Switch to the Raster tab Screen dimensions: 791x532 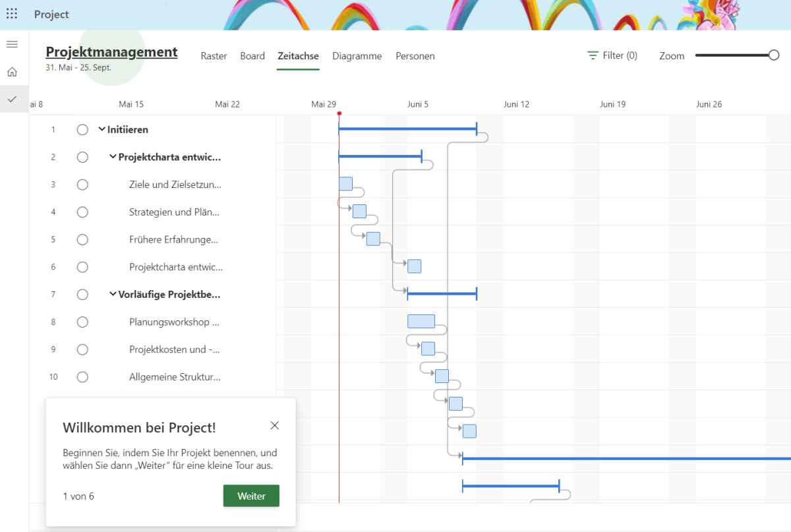point(214,56)
